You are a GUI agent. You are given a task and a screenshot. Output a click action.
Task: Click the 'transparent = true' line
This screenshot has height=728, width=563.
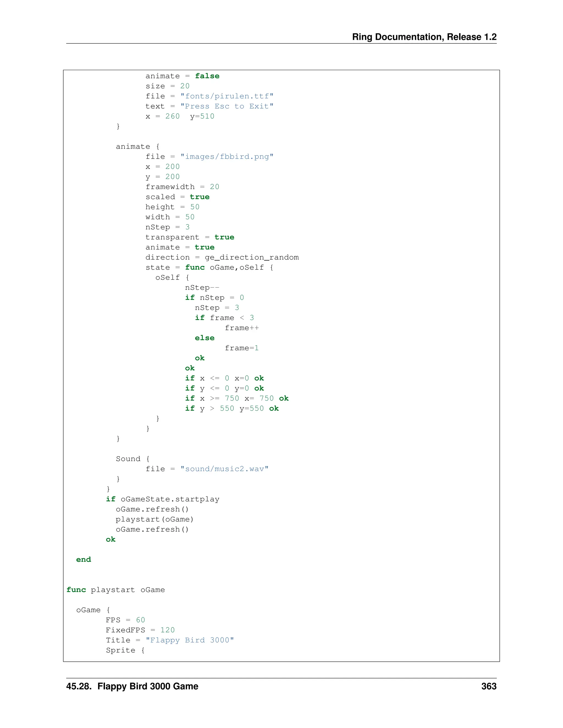(189, 237)
